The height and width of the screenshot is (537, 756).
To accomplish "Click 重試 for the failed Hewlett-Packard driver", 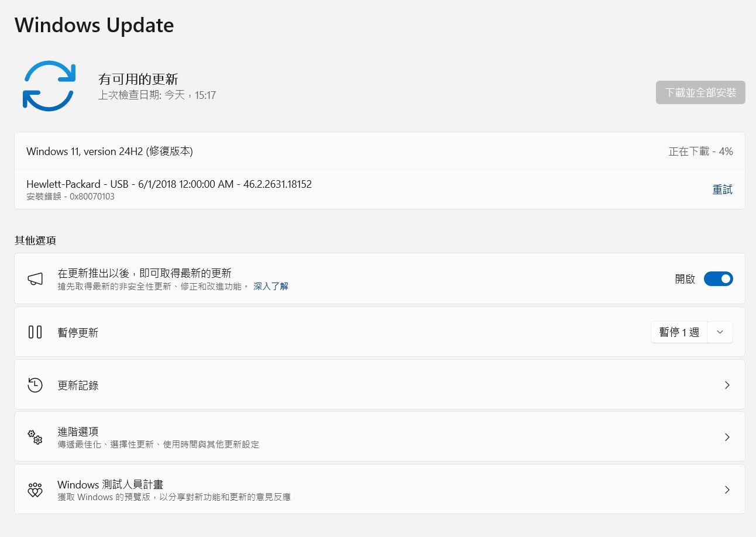I will tap(722, 189).
